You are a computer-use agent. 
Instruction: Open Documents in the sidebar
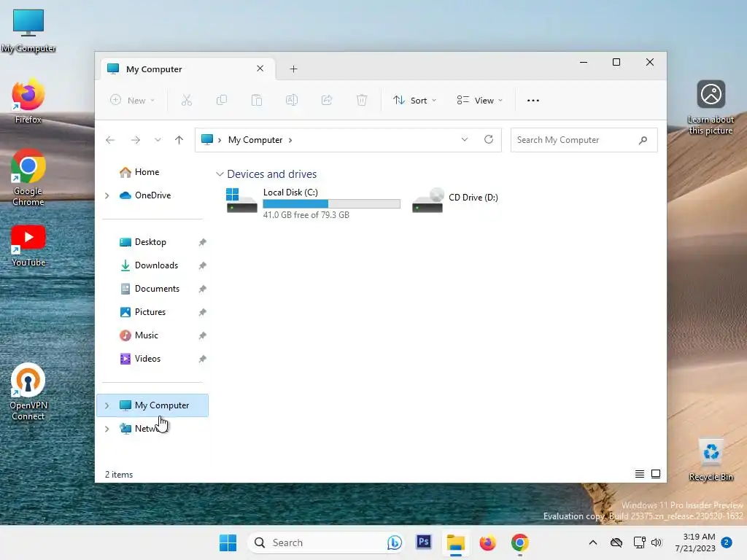(x=150, y=289)
